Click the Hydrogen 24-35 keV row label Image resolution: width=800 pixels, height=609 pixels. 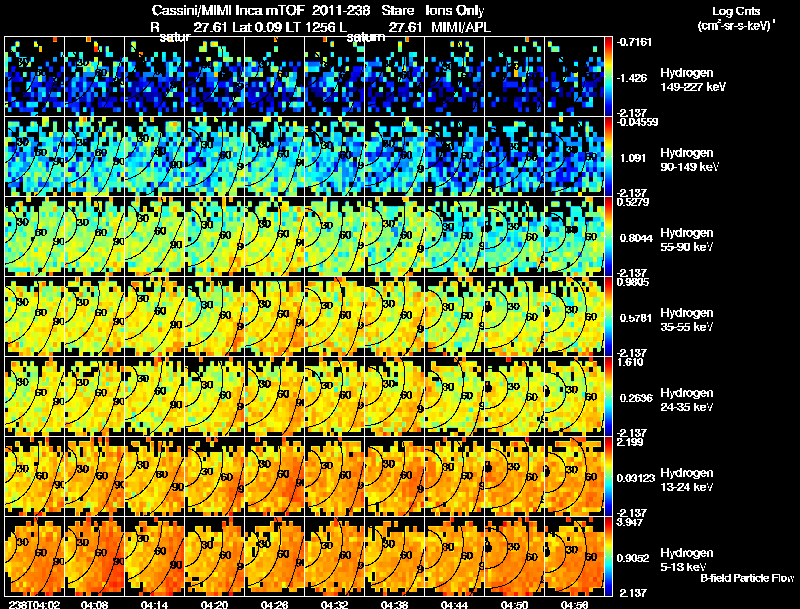(686, 400)
